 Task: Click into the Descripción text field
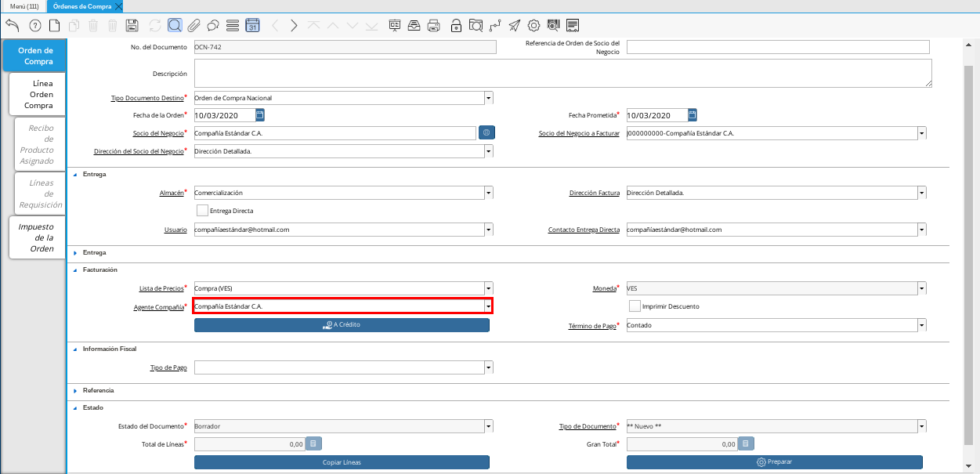point(562,73)
